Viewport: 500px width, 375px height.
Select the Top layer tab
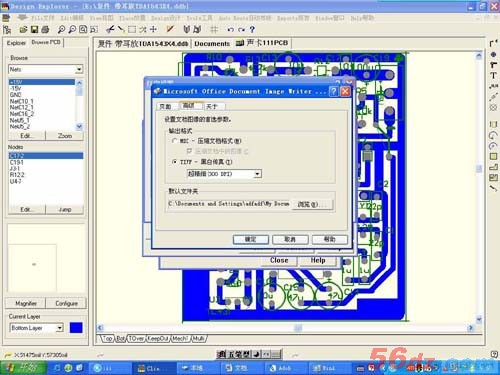tap(107, 339)
